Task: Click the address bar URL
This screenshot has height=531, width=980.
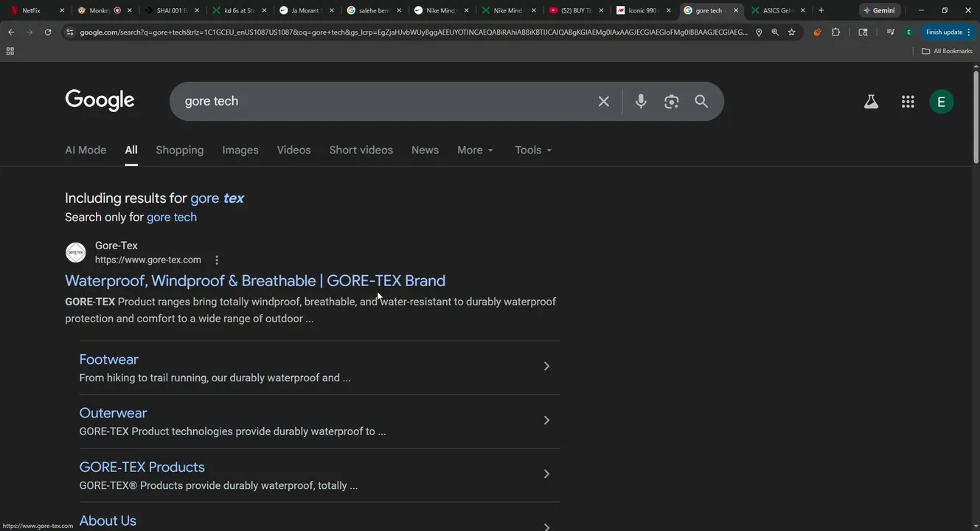Action: [x=413, y=32]
